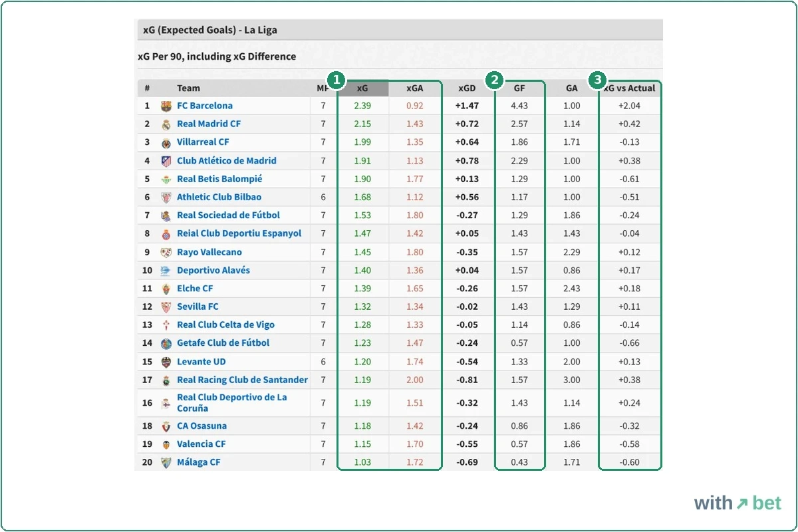Viewport: 798px width, 532px height.
Task: Open the Elche CF team link
Action: [x=195, y=288]
